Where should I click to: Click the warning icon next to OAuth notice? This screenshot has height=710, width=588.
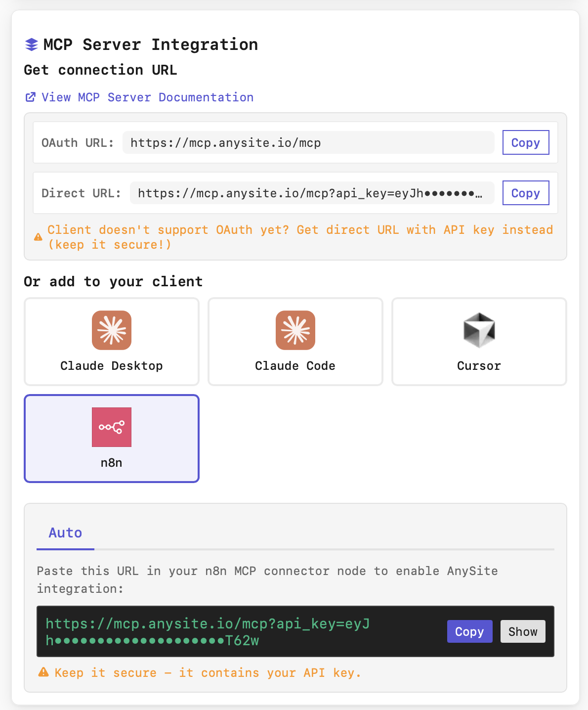[38, 237]
